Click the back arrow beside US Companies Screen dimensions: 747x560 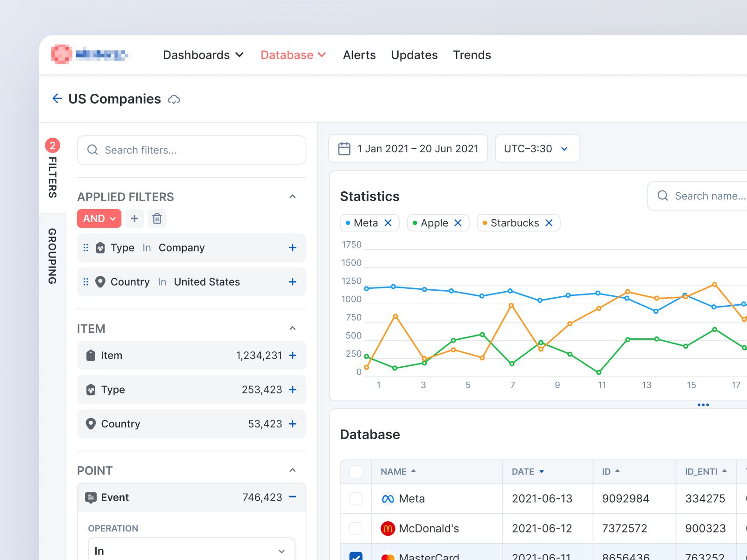tap(57, 98)
